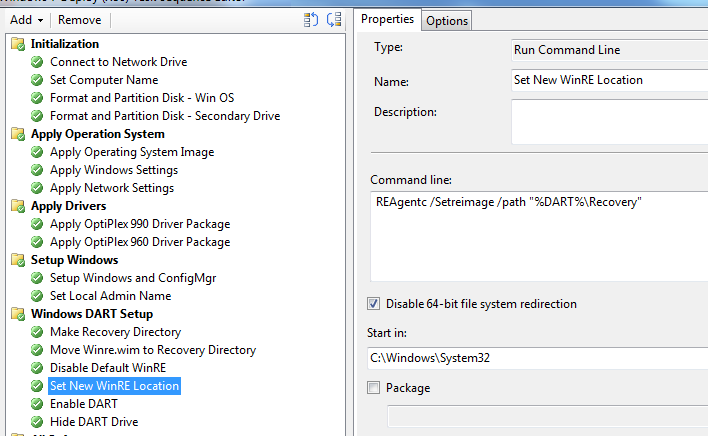Select the Windows DART Setup group
Screen dimensions: 708x436
(x=92, y=314)
